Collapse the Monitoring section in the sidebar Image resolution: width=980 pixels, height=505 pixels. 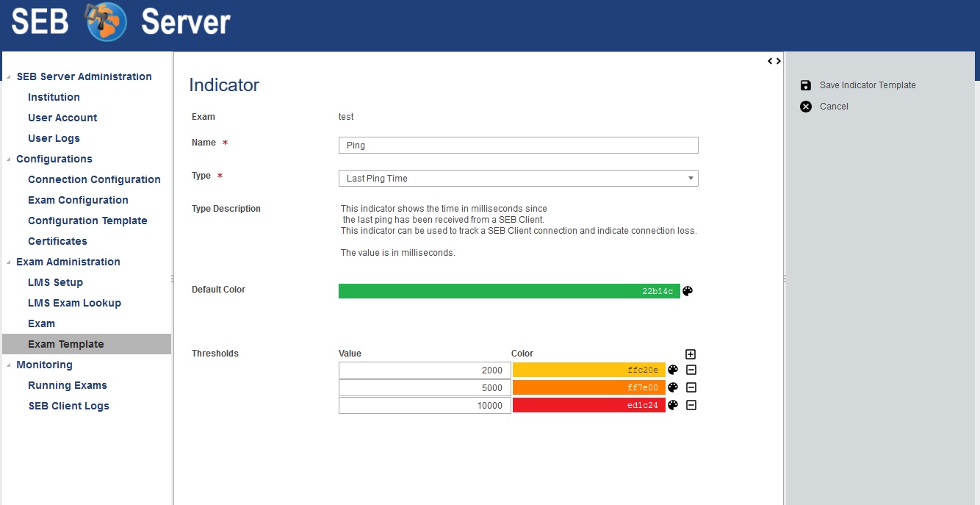click(x=7, y=365)
